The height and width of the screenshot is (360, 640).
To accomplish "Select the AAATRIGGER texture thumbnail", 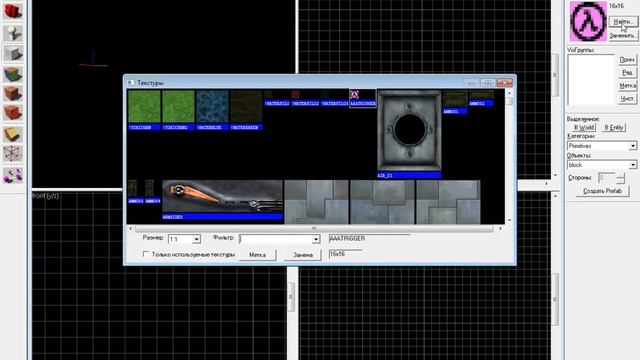I will click(x=362, y=98).
